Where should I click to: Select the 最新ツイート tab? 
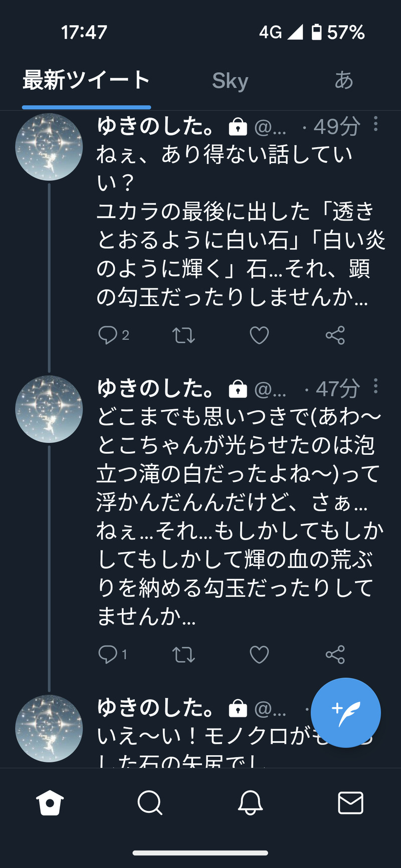(x=86, y=81)
